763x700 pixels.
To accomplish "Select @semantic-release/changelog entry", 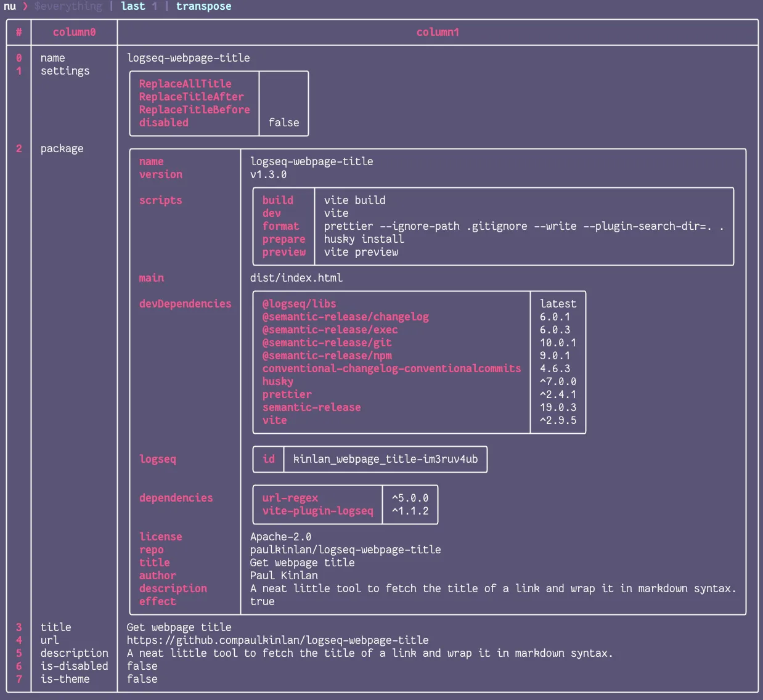I will (x=345, y=317).
